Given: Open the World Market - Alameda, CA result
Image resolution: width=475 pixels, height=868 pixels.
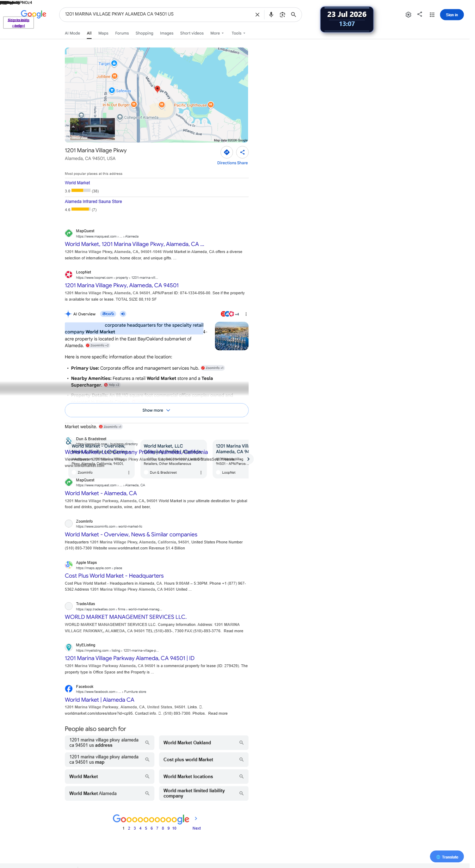Looking at the screenshot, I should [x=101, y=493].
